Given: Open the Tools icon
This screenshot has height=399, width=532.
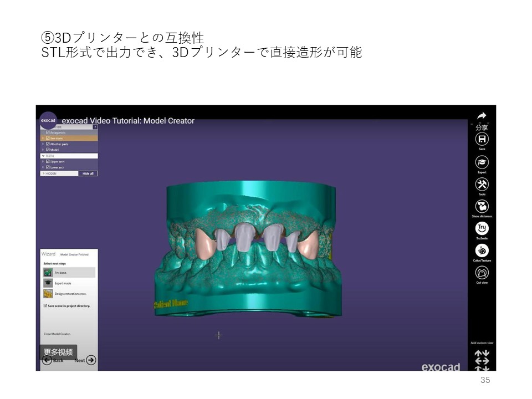Looking at the screenshot, I should [x=482, y=185].
